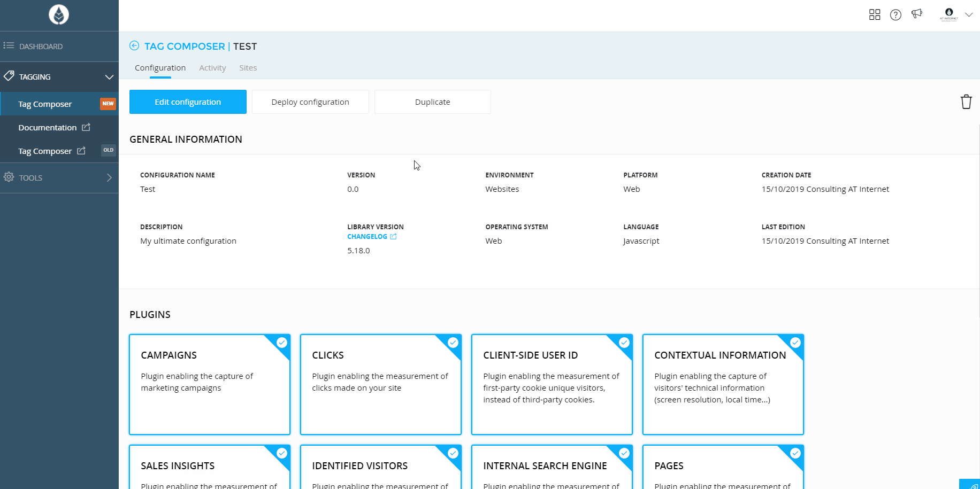Click the back arrow next to Tag Composer

134,46
